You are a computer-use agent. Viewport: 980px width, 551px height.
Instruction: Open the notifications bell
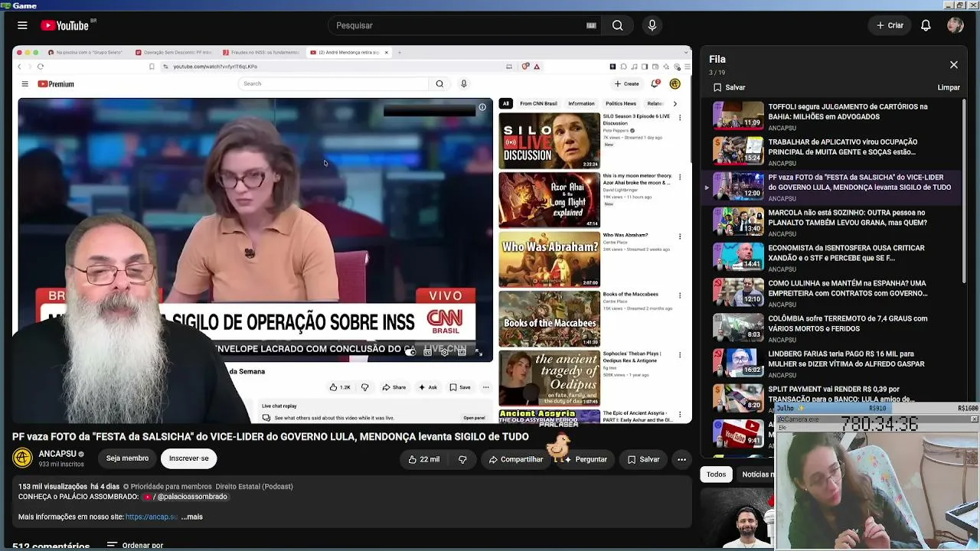pyautogui.click(x=926, y=25)
